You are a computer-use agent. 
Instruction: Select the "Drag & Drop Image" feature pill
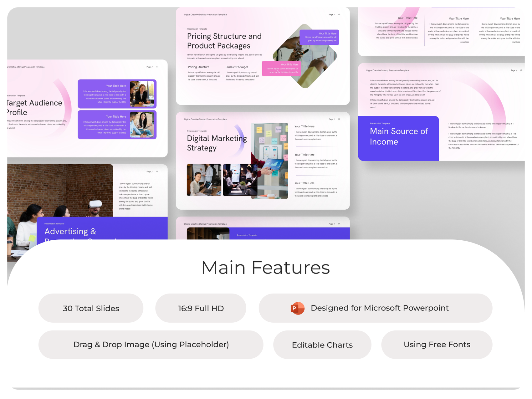[x=151, y=345]
